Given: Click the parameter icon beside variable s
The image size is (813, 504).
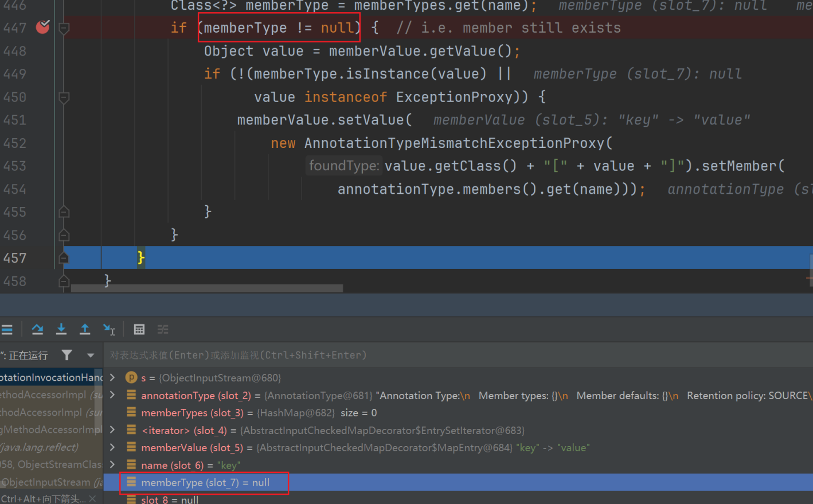Looking at the screenshot, I should (131, 377).
